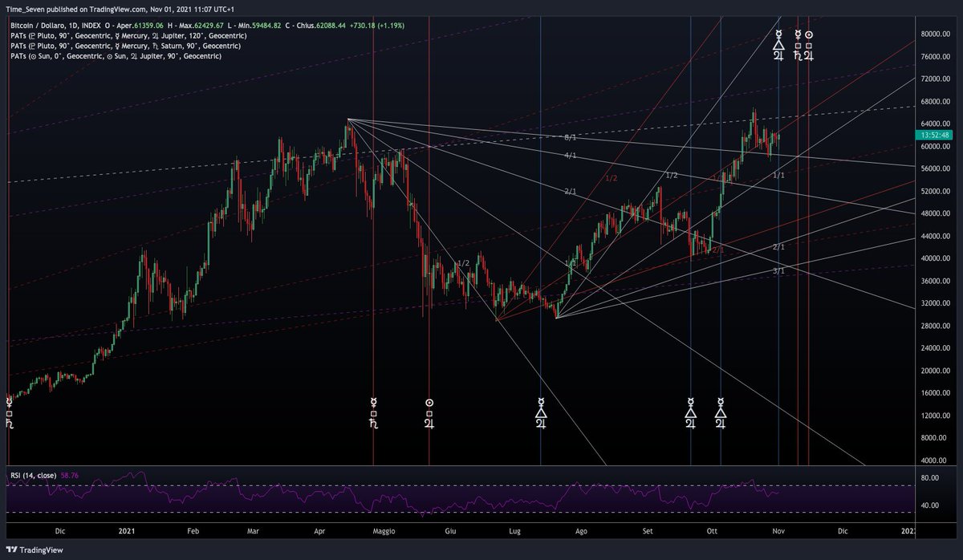Click the Ott label on time axis

pyautogui.click(x=711, y=531)
